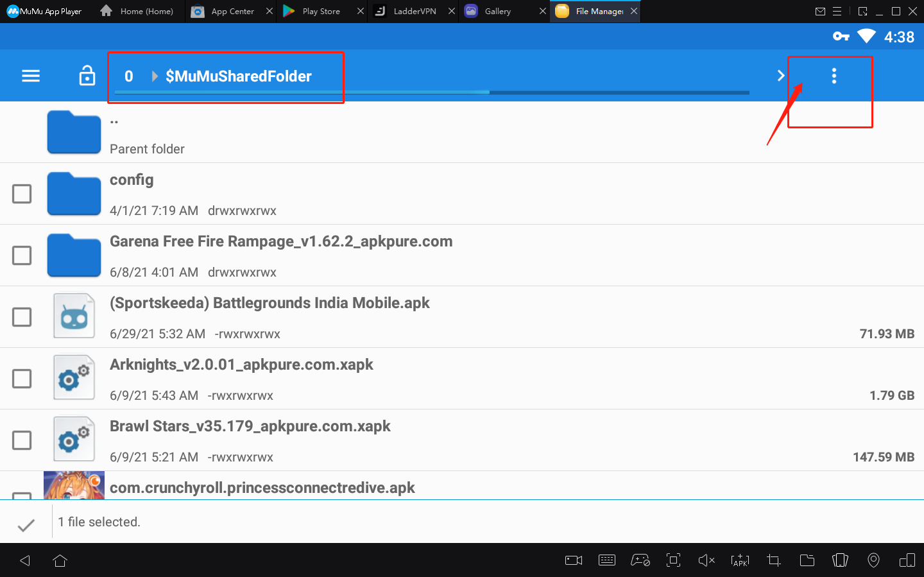The height and width of the screenshot is (577, 924).
Task: Check the box for Arknights xapk file
Action: point(22,379)
